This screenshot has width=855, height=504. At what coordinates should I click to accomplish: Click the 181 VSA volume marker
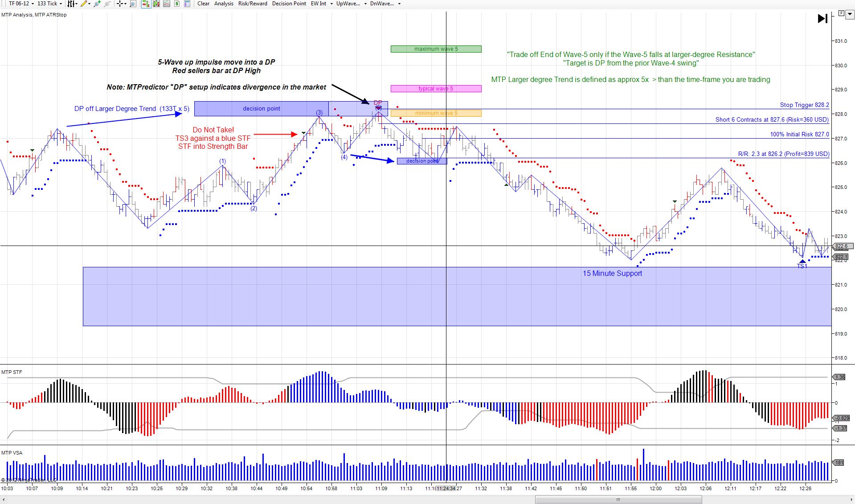click(x=839, y=463)
